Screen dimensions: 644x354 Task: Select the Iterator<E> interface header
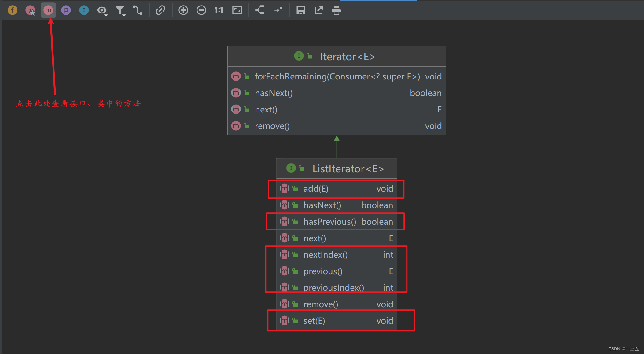coord(337,56)
